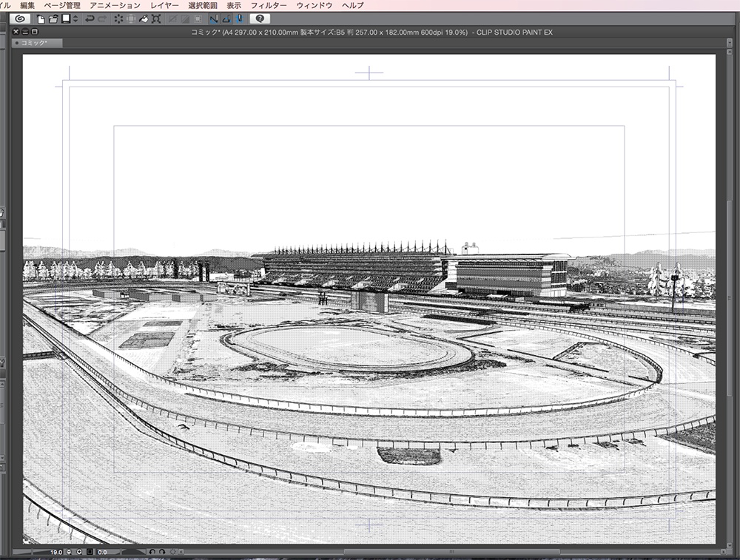Create a new document with the New icon
This screenshot has width=740, height=560.
(x=41, y=19)
